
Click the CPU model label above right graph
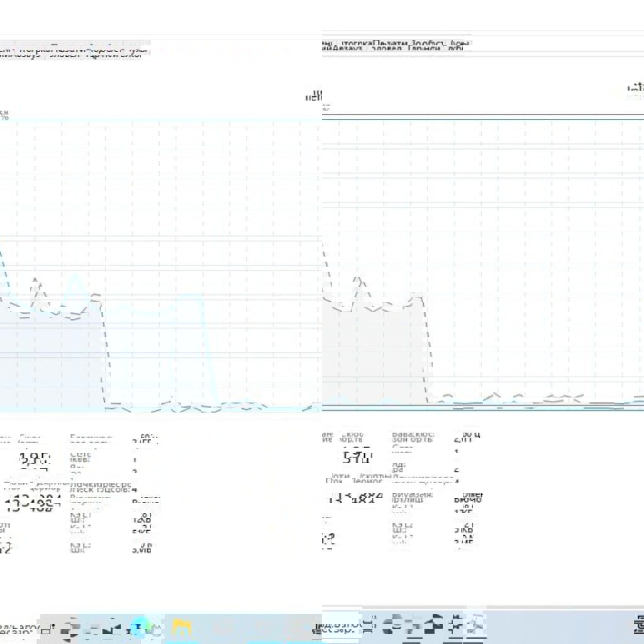click(x=635, y=88)
